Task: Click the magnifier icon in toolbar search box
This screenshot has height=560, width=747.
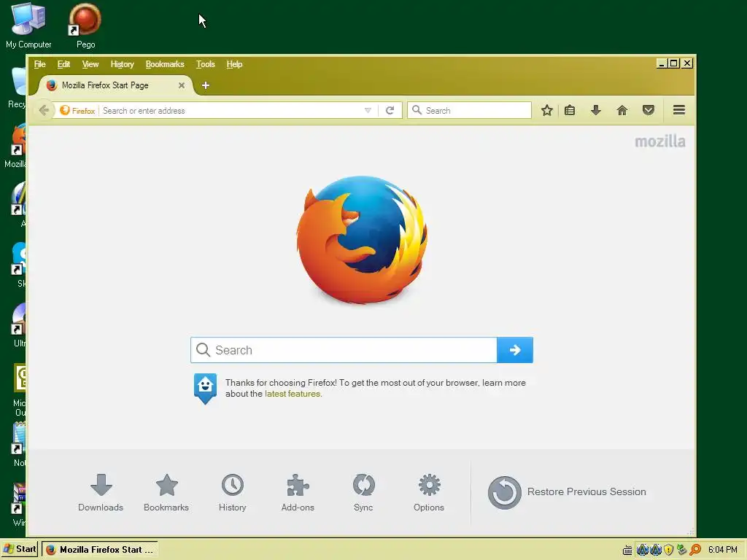Action: pyautogui.click(x=417, y=110)
